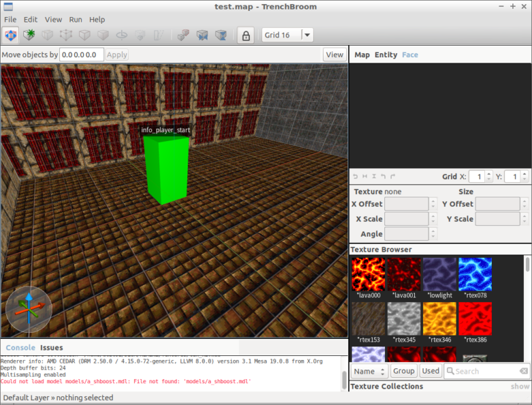The image size is (532, 405).
Task: Click the View button above the viewport
Action: [335, 54]
